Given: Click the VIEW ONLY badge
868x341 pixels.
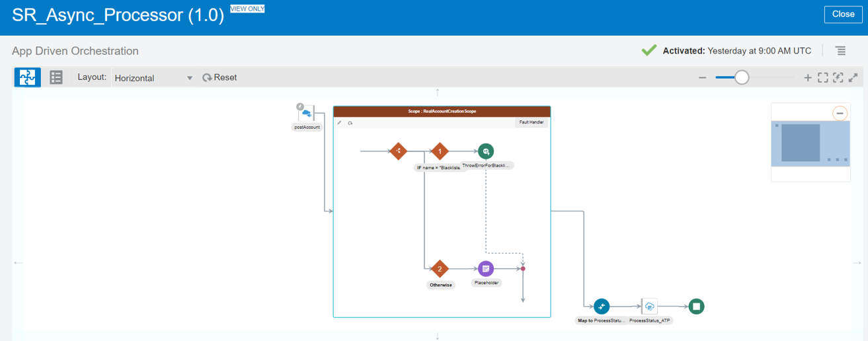Looking at the screenshot, I should [x=247, y=9].
